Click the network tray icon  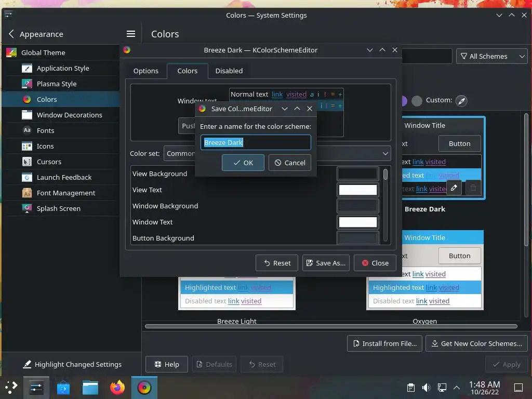pyautogui.click(x=442, y=388)
